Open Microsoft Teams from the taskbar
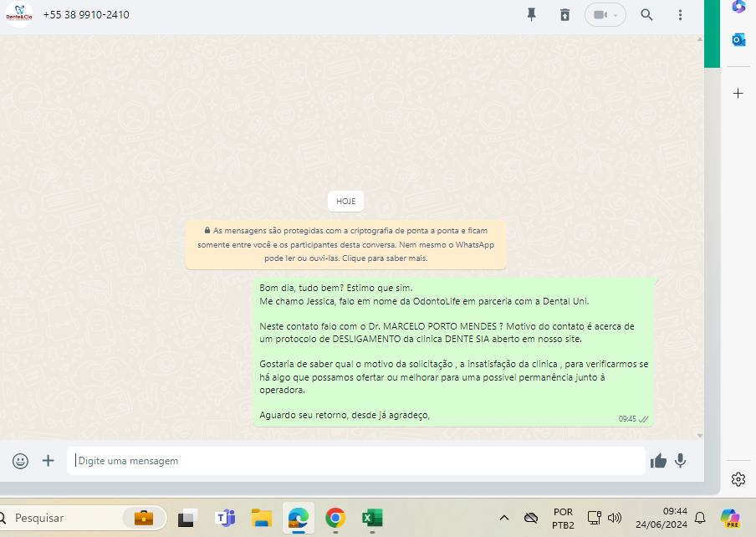This screenshot has width=756, height=537. (x=225, y=519)
